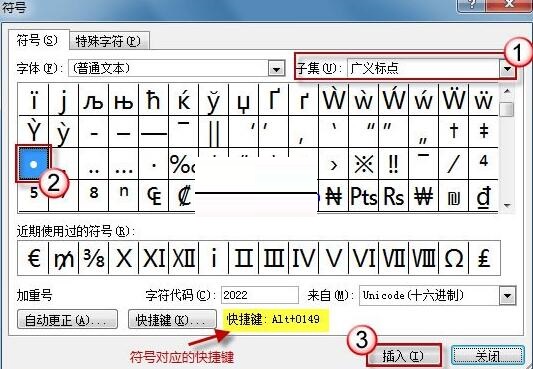Select the ₠ euro-currency symbol

[154, 196]
